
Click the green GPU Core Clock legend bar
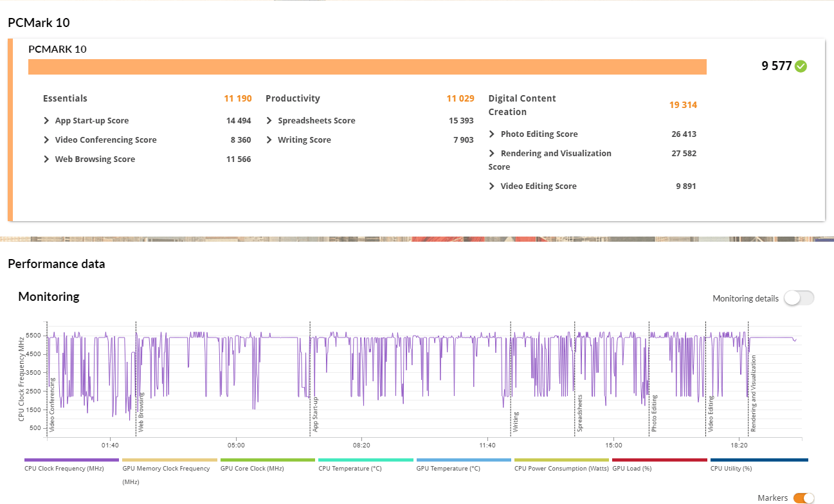pos(267,460)
